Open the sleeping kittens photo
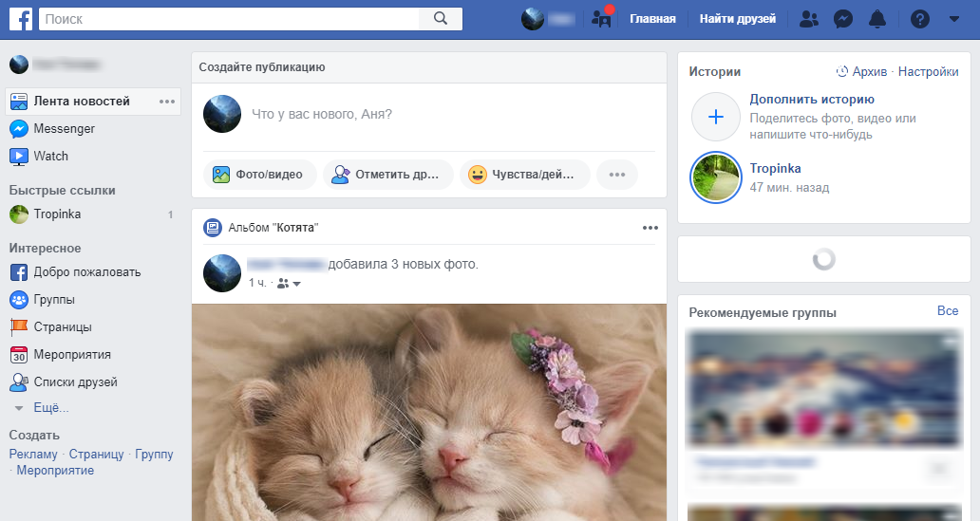The width and height of the screenshot is (980, 521). pos(429,412)
